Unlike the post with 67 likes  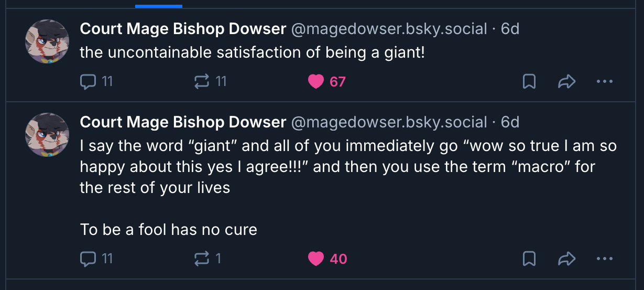316,81
